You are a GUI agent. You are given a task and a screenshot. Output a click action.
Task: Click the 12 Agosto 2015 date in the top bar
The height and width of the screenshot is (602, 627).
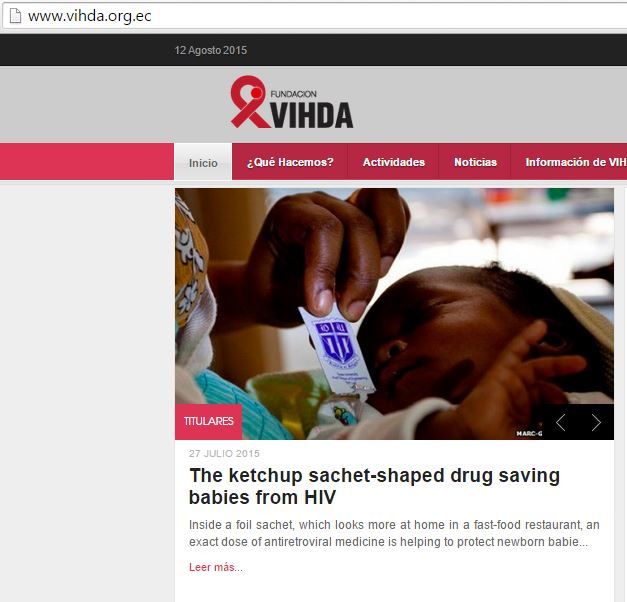(x=211, y=50)
